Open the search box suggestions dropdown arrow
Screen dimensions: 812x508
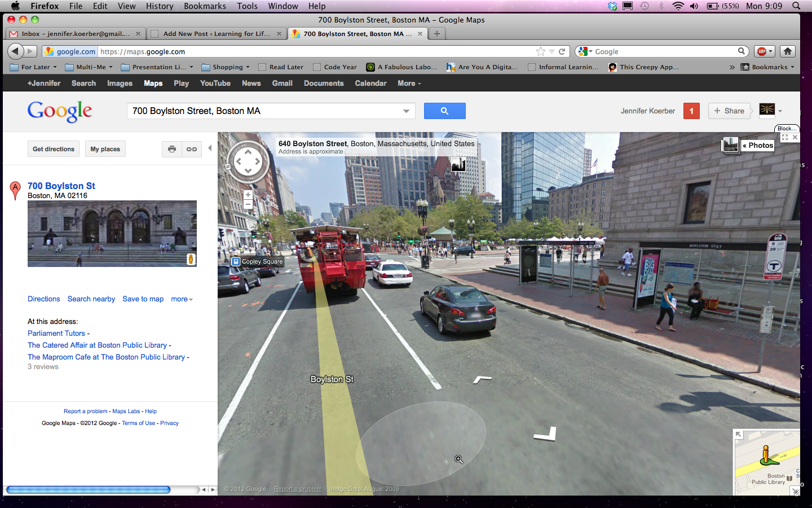pos(406,111)
